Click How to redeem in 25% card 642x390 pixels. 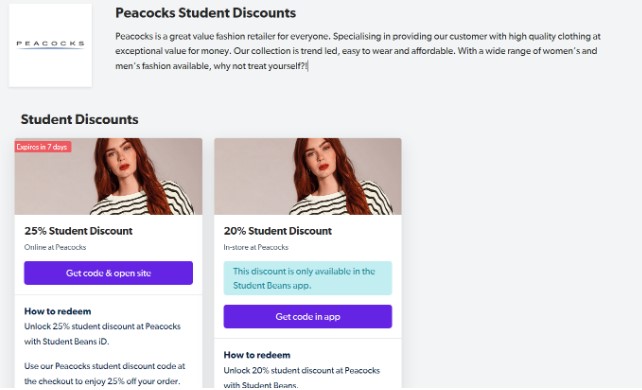(x=58, y=311)
